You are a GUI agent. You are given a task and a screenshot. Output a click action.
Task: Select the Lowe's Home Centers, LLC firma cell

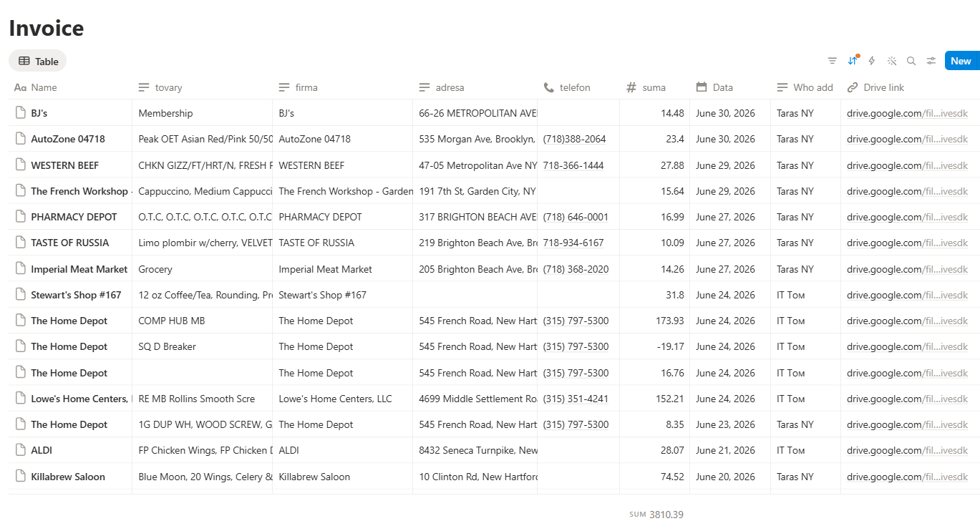pyautogui.click(x=342, y=399)
